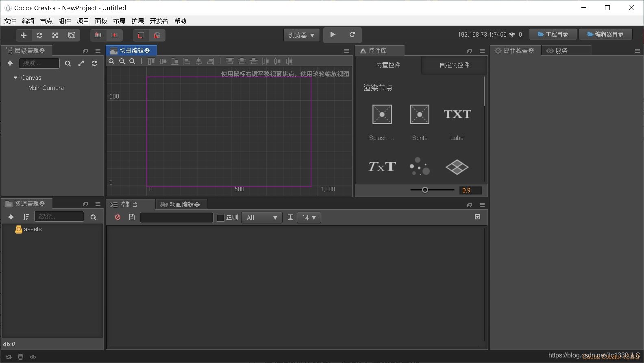This screenshot has width=644, height=363.
Task: Open the 文件 menu
Action: 10,21
